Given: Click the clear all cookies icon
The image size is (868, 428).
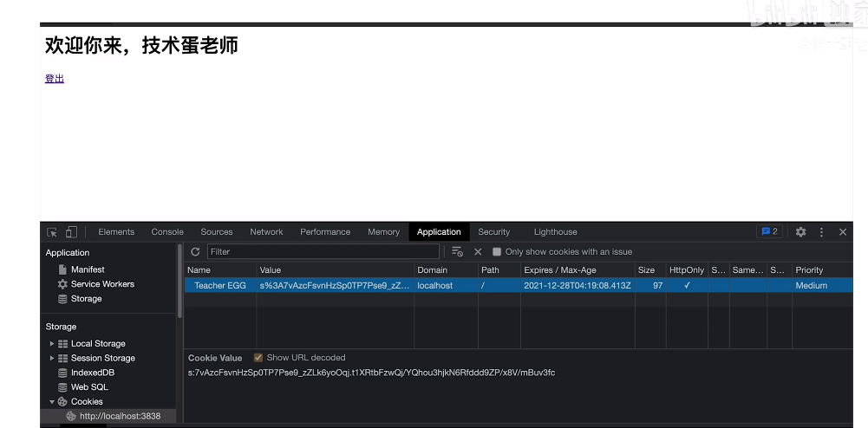Looking at the screenshot, I should tap(457, 251).
